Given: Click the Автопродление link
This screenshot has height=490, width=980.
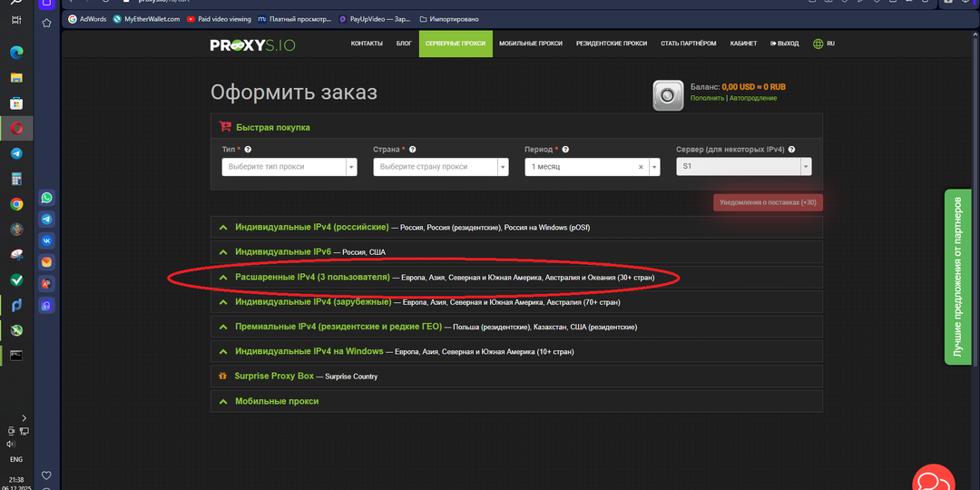Looking at the screenshot, I should (x=753, y=98).
